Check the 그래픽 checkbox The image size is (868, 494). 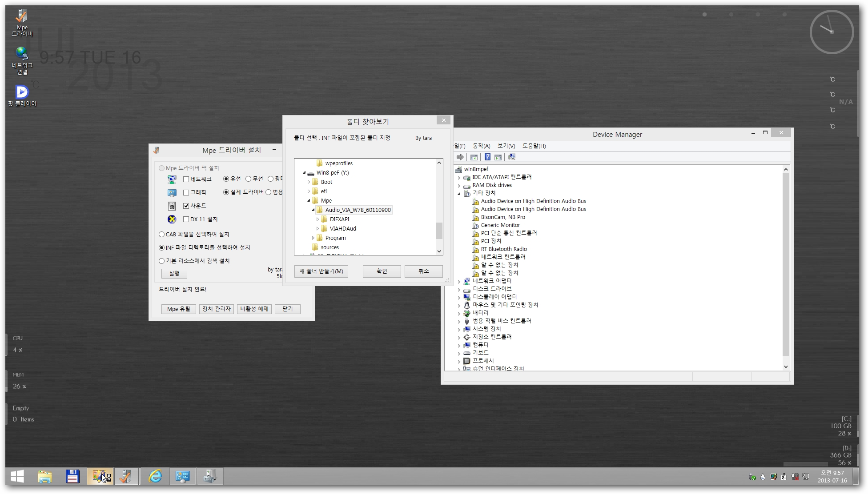(186, 192)
